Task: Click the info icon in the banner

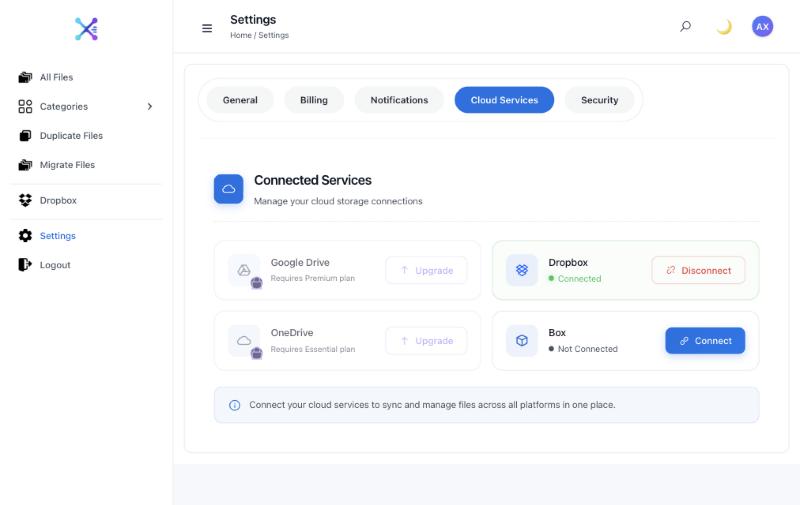Action: [234, 405]
